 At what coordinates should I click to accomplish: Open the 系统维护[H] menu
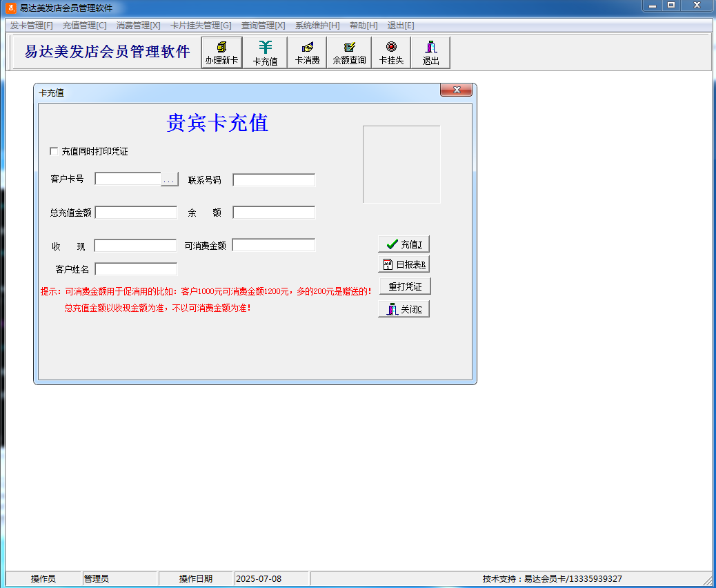click(317, 26)
